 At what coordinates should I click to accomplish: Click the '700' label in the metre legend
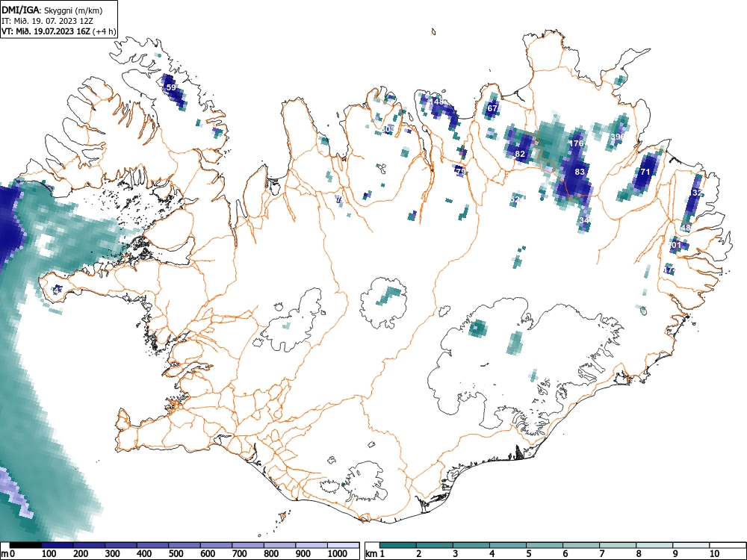240,553
